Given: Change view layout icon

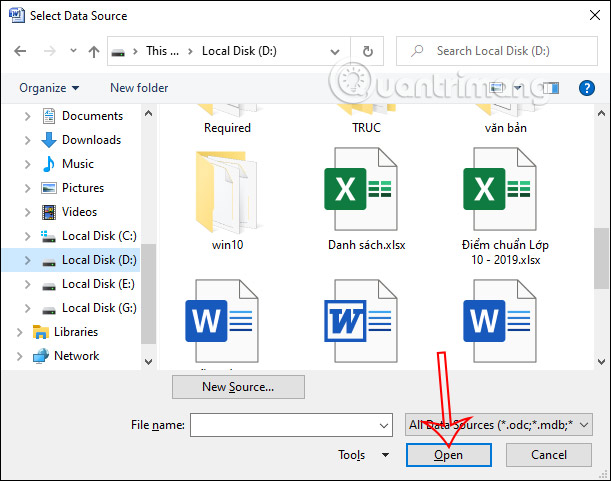Looking at the screenshot, I should point(497,88).
